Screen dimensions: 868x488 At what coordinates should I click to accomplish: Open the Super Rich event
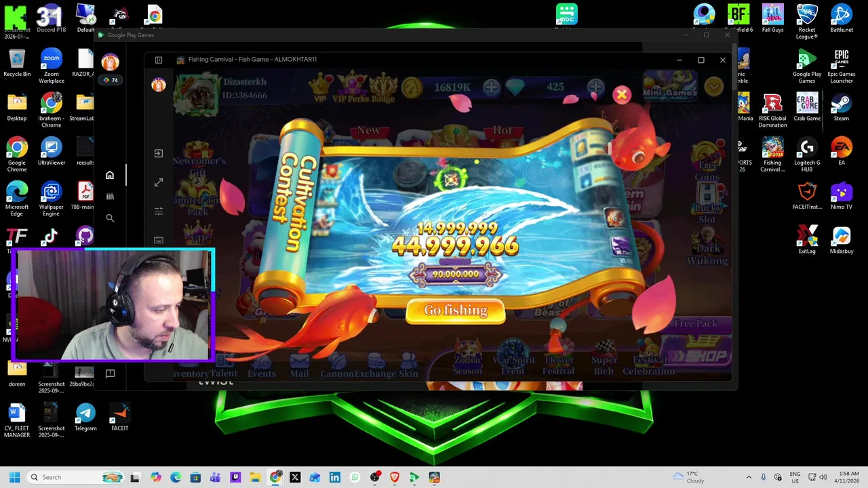(x=604, y=358)
